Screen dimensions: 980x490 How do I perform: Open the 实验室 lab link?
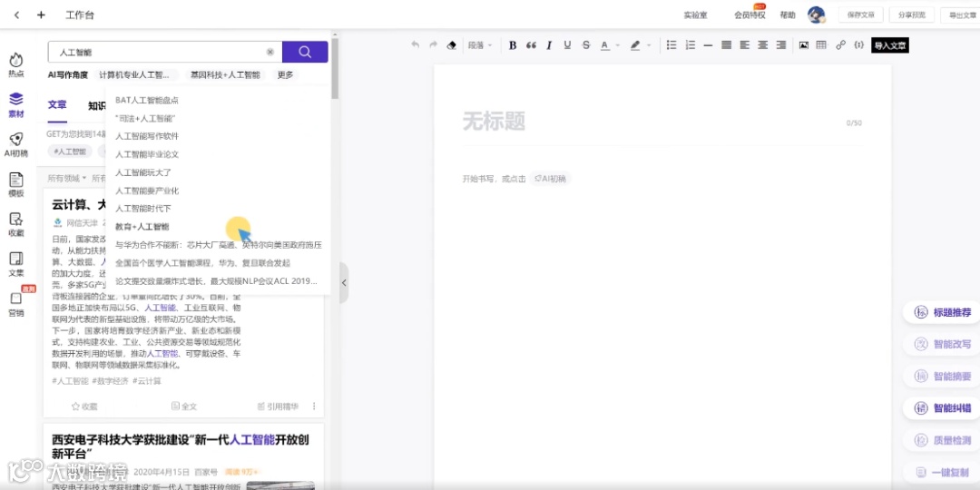(696, 15)
